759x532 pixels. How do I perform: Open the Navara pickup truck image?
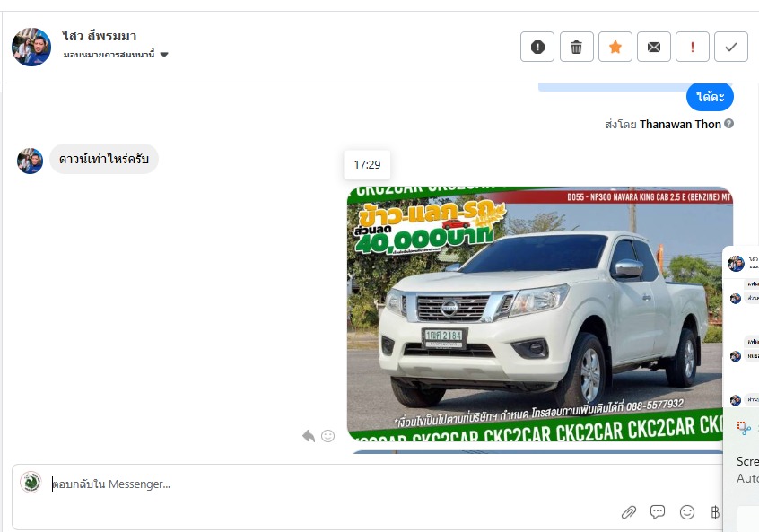[538, 314]
